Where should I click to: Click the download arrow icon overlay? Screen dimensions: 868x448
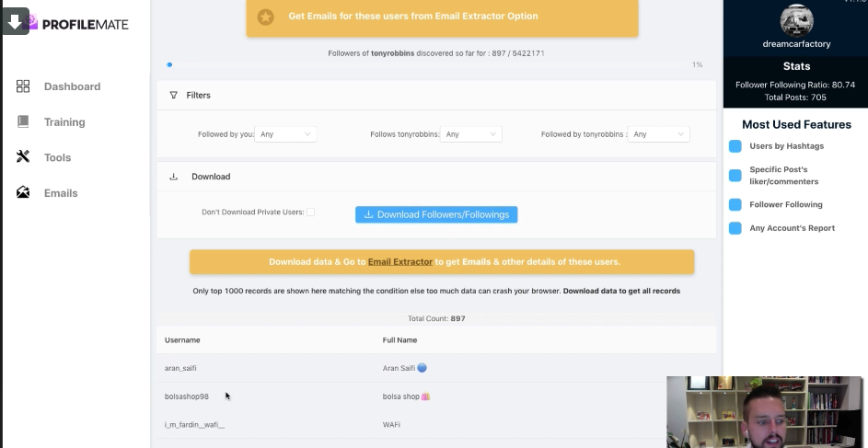[x=15, y=21]
